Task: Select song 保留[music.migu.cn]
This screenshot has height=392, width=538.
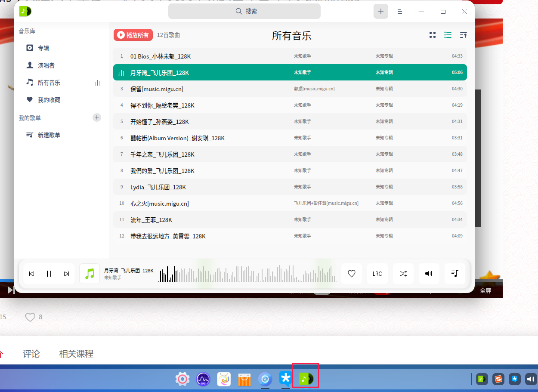Action: tap(290, 89)
